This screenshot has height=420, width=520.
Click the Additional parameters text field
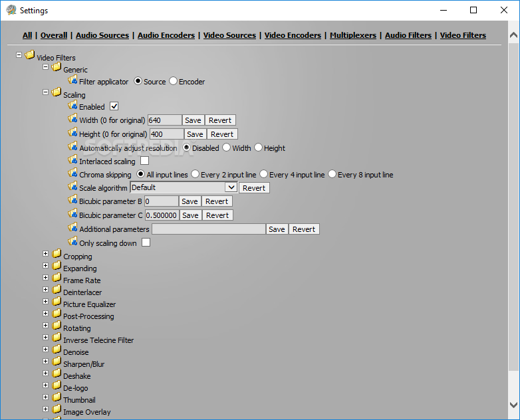pyautogui.click(x=209, y=229)
